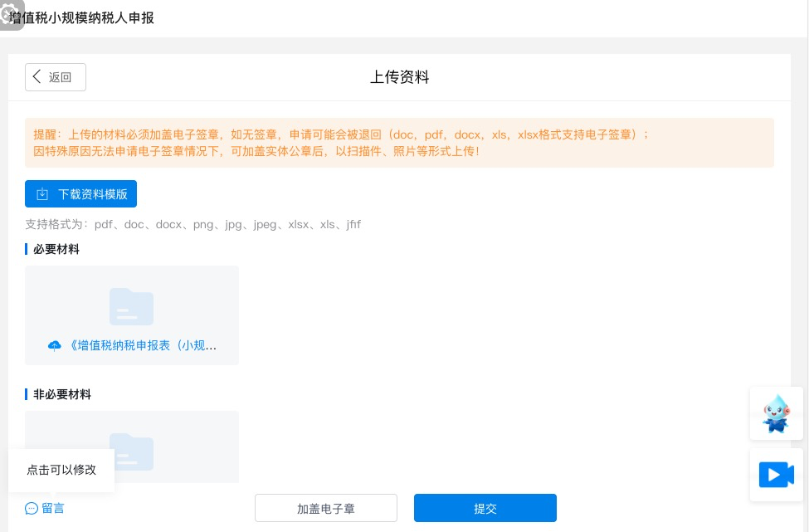This screenshot has width=809, height=532.
Task: Click the 留言 text link
Action: pos(53,508)
